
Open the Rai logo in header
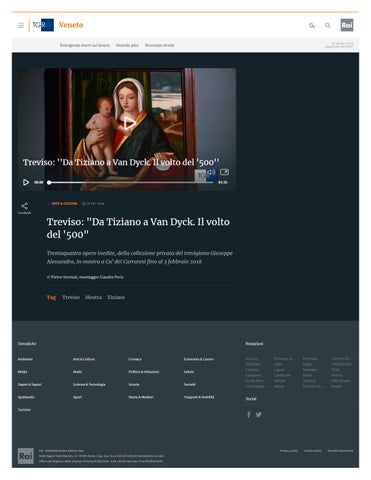pyautogui.click(x=347, y=25)
